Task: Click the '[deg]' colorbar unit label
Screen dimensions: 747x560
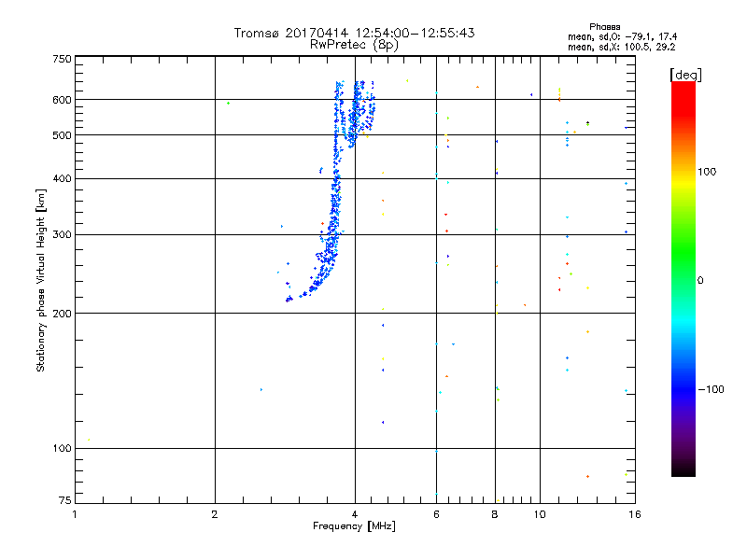Action: tap(685, 75)
